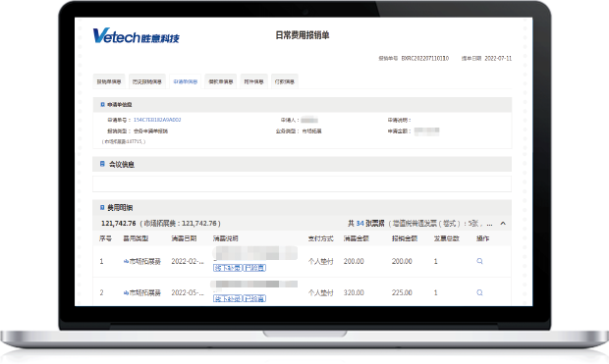Click row 2 expense type icon before 市场拓展费
Image resolution: width=609 pixels, height=364 pixels.
(x=126, y=293)
